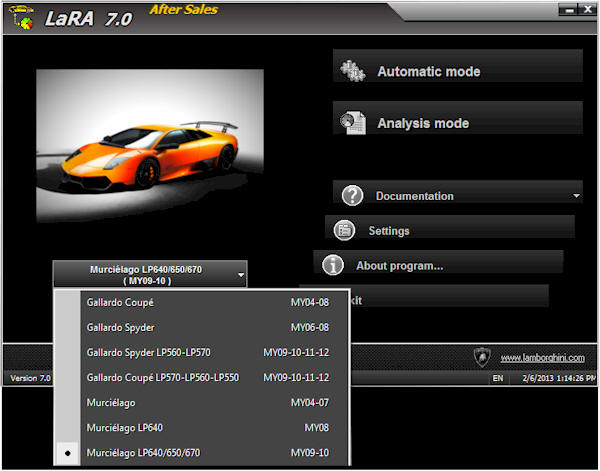Click the EN language indicator
The image size is (600, 471).
(498, 378)
